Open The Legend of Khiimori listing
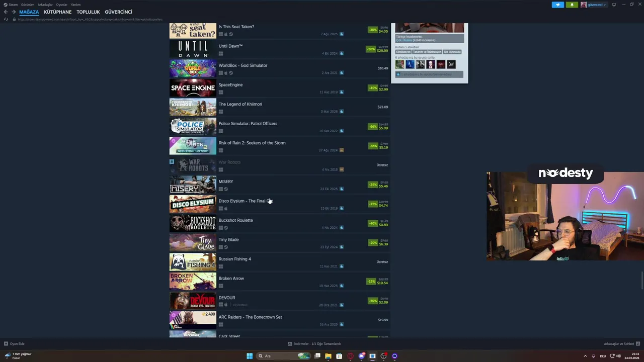644x362 pixels. [280, 107]
